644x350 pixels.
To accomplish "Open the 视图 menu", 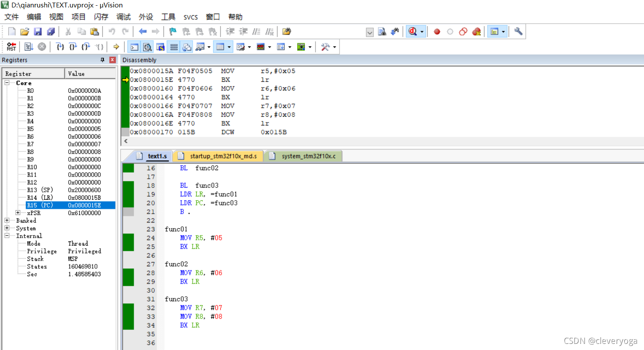I will pyautogui.click(x=56, y=17).
